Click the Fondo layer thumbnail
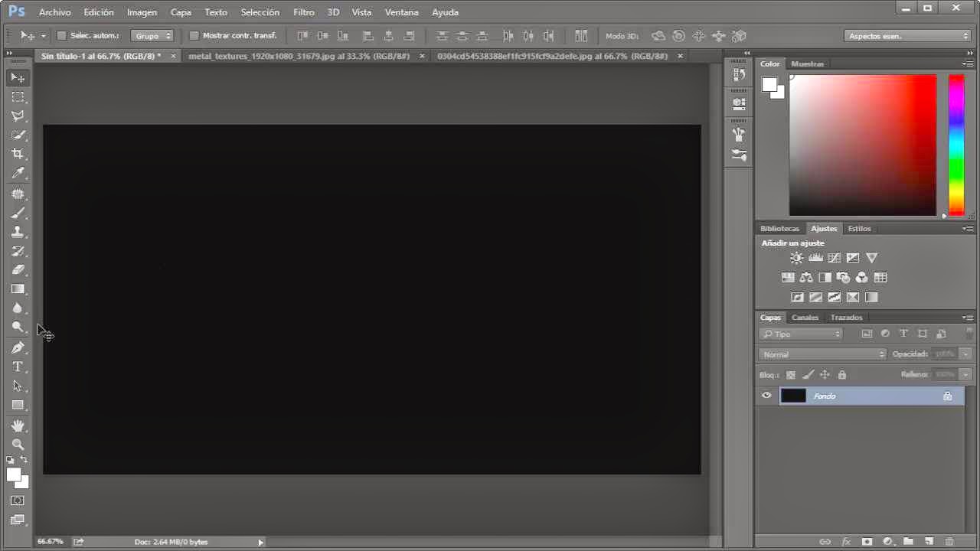The height and width of the screenshot is (551, 980). [x=793, y=396]
